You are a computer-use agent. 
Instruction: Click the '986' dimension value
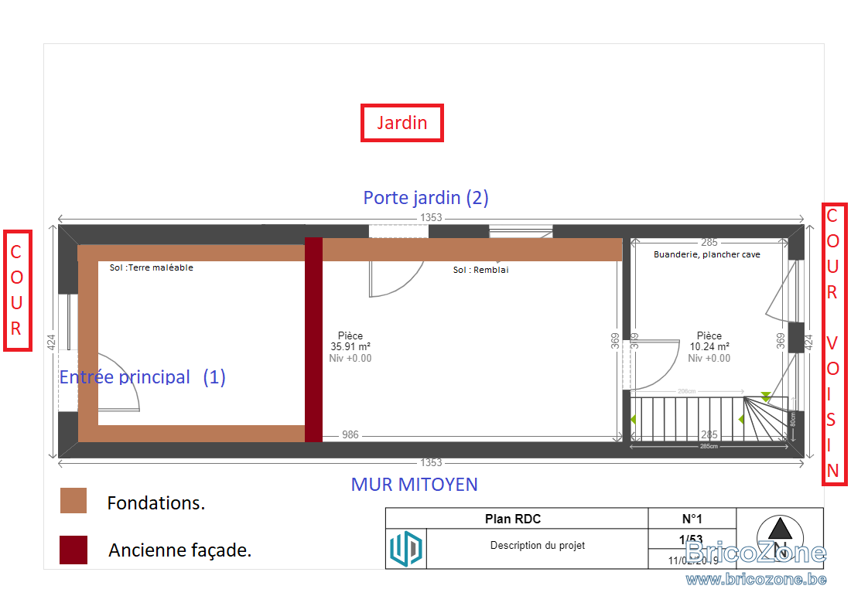[x=350, y=435]
